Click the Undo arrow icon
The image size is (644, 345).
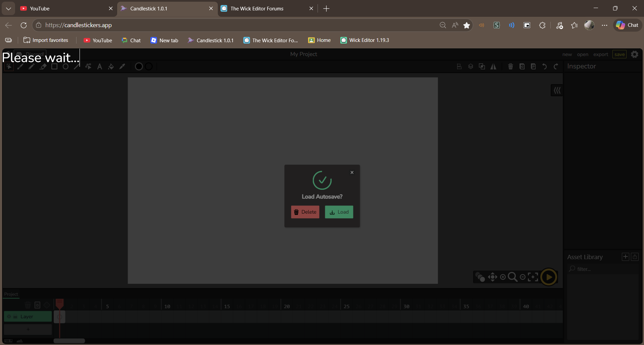[x=544, y=66]
